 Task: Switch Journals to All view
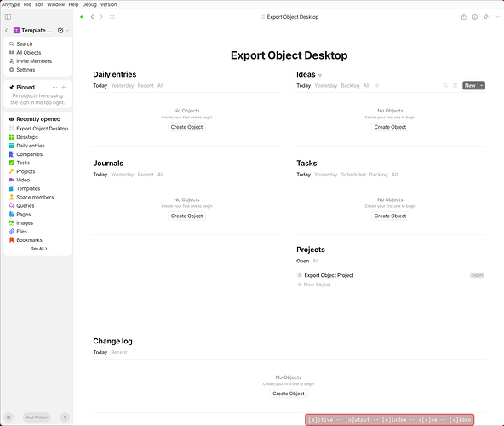click(160, 175)
